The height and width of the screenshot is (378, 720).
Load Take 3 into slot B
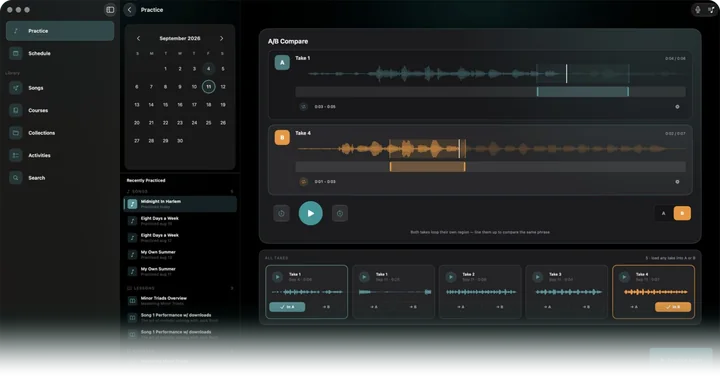coord(586,307)
